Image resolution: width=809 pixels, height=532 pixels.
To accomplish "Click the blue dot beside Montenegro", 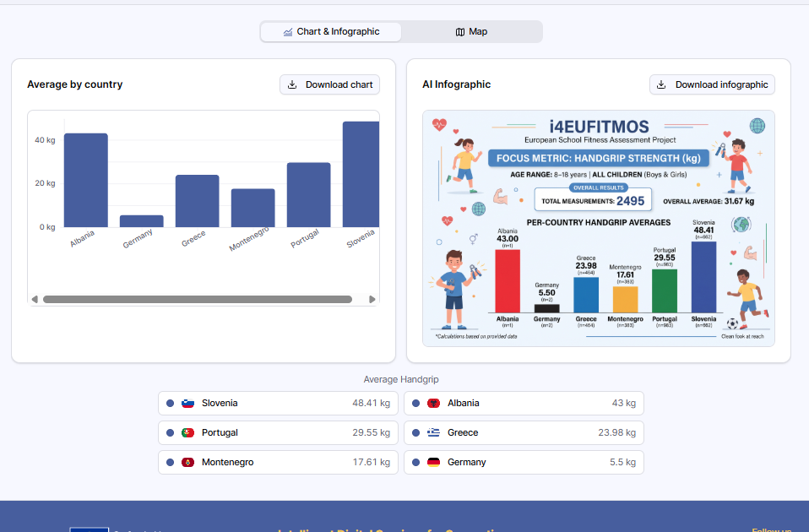I will 171,463.
